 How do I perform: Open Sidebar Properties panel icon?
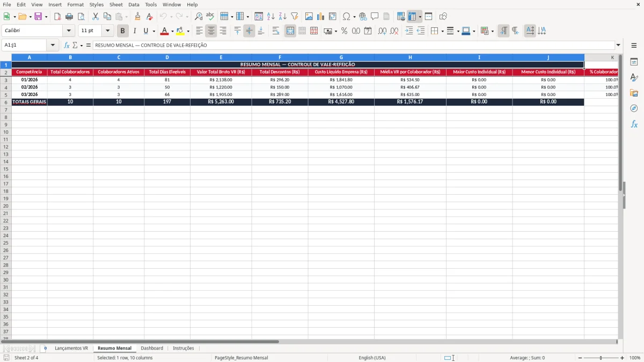[x=634, y=62]
